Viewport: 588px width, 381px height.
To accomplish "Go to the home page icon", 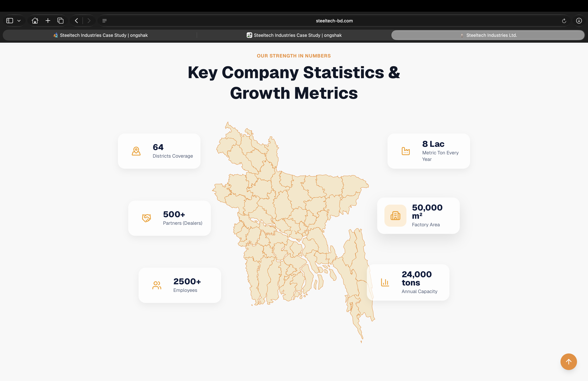I will tap(35, 21).
